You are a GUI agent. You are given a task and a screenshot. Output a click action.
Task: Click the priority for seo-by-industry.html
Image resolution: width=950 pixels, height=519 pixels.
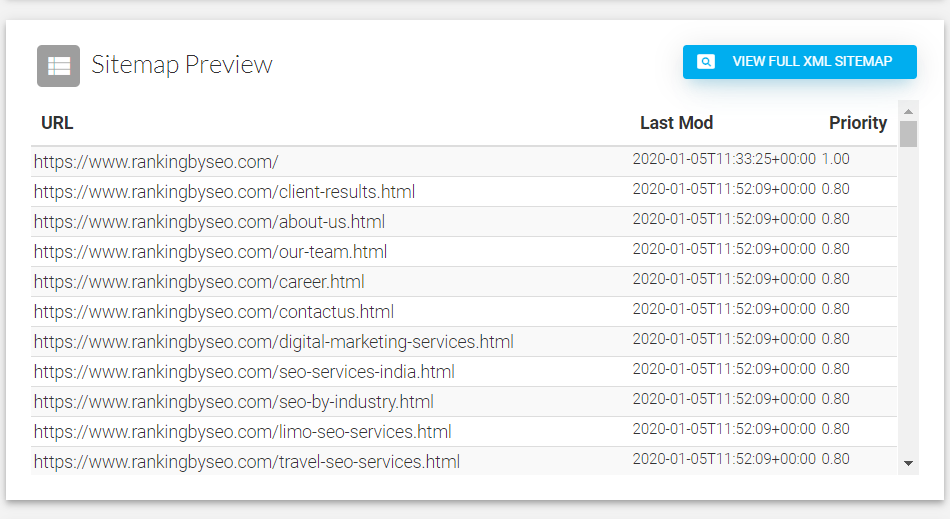tap(835, 398)
